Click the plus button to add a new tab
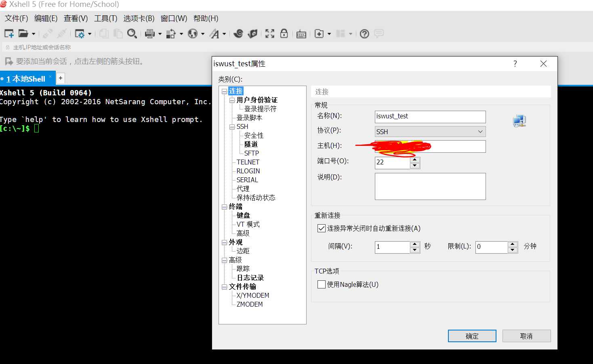 [61, 78]
